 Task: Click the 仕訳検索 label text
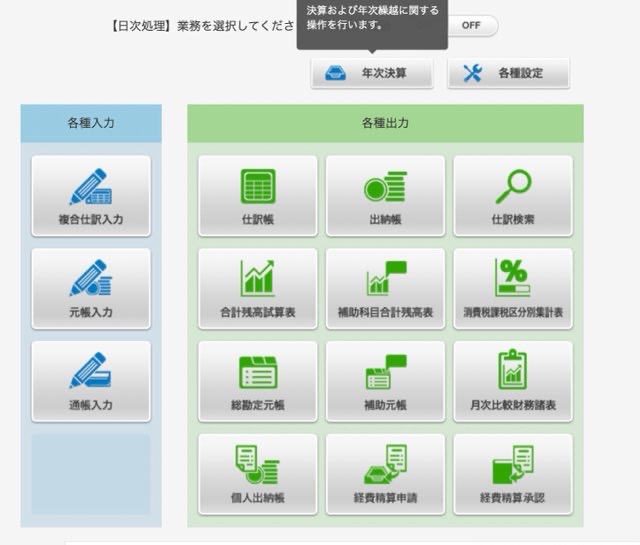513,220
